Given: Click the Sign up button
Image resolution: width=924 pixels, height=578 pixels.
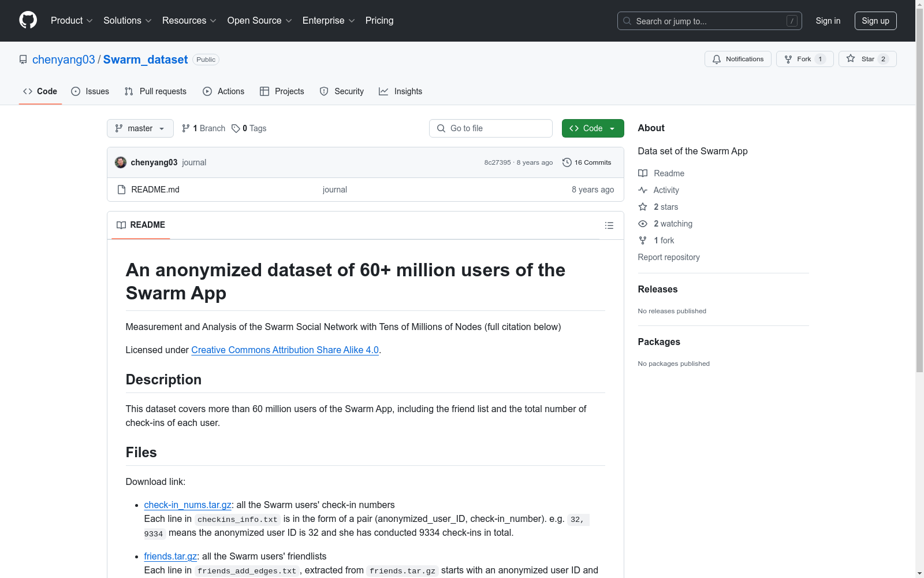Looking at the screenshot, I should (875, 21).
